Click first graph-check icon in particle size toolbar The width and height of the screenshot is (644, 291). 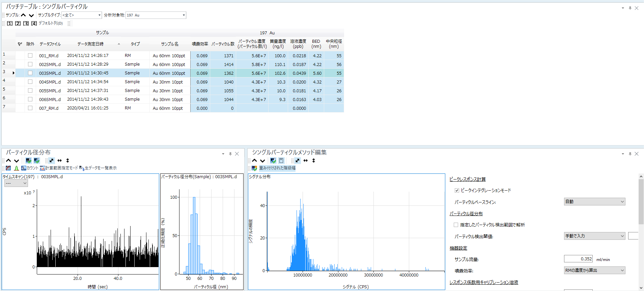28,161
